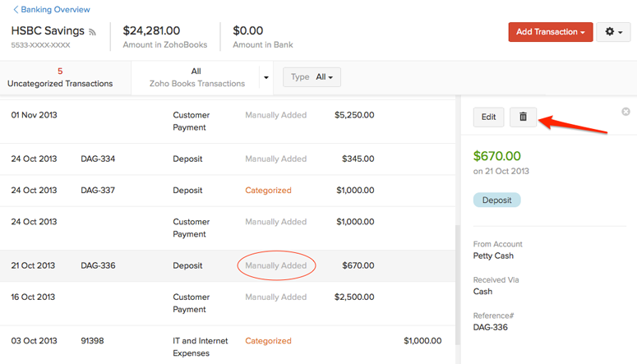
Task: Select All Zoho Books Transactions tab
Action: [196, 77]
